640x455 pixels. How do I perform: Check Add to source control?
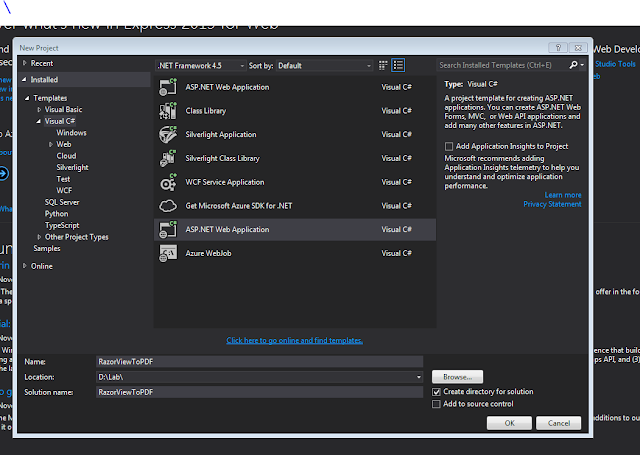(x=436, y=404)
